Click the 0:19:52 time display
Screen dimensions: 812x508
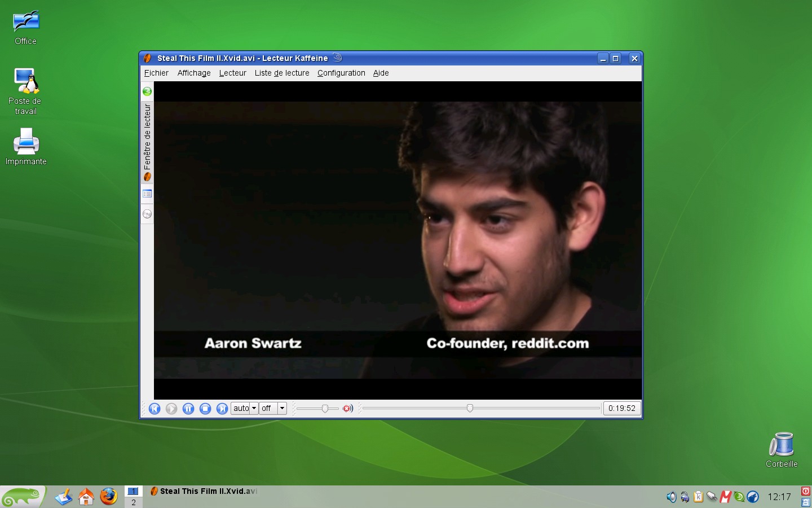[x=622, y=408]
